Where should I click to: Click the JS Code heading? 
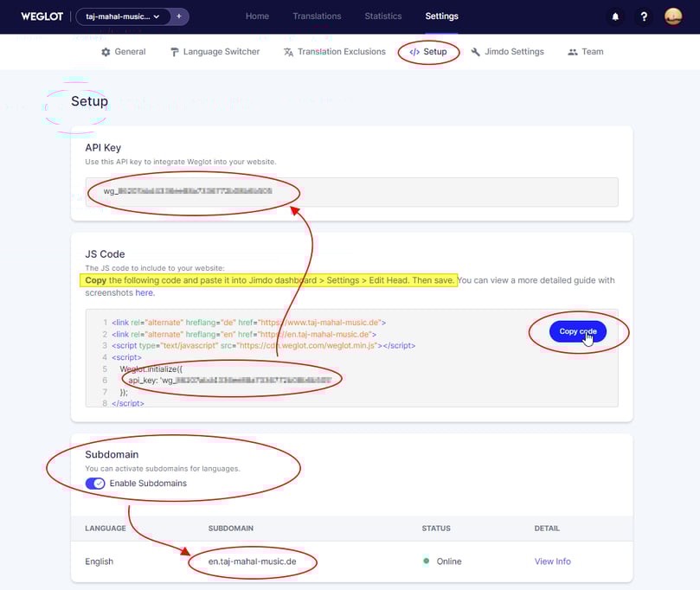(x=105, y=254)
